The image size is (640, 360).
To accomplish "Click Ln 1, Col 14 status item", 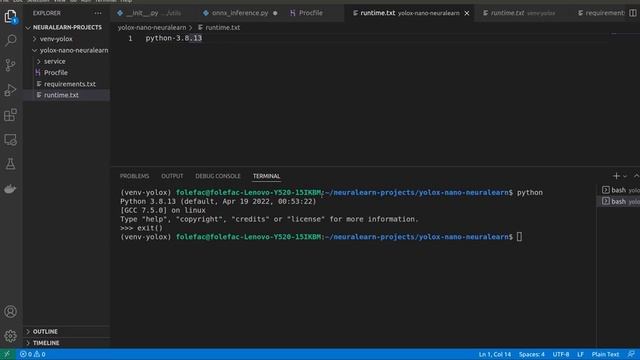I will (495, 354).
